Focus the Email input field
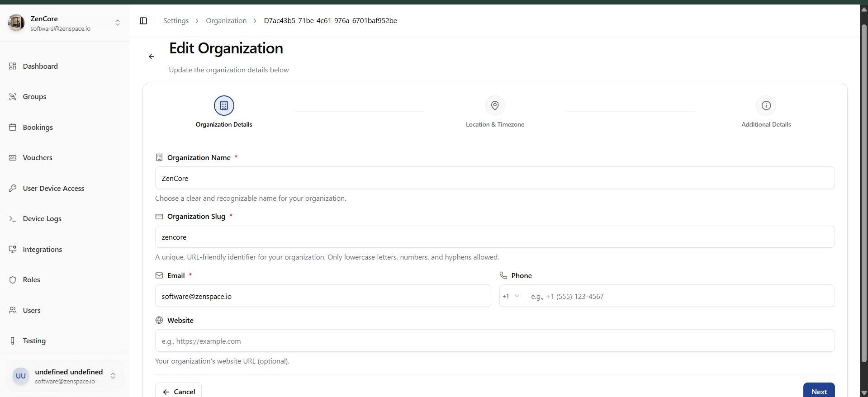The width and height of the screenshot is (868, 397). [x=323, y=296]
